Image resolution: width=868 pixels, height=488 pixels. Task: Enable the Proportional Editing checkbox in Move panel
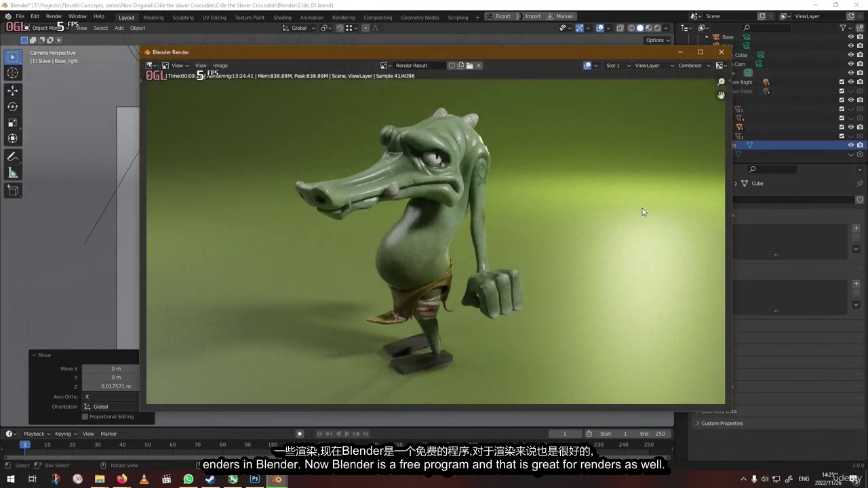pos(85,417)
